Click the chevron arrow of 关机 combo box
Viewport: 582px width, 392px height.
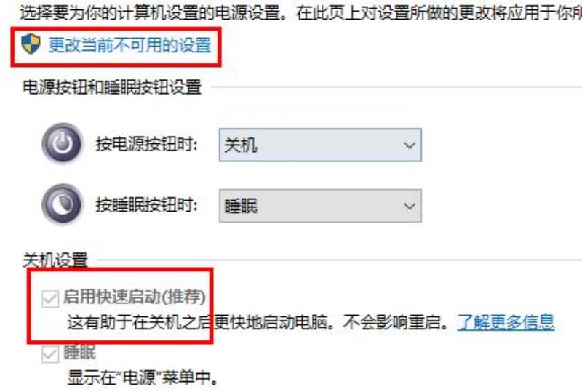pyautogui.click(x=410, y=145)
